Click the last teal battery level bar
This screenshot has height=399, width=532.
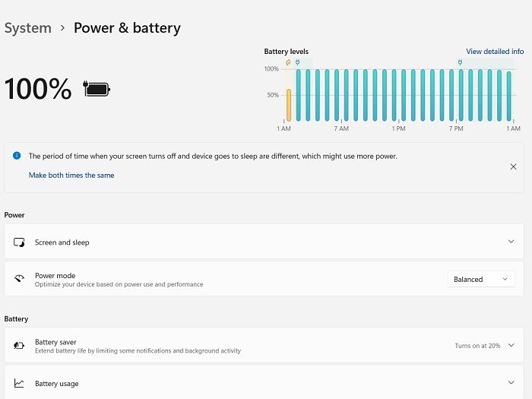[508, 97]
